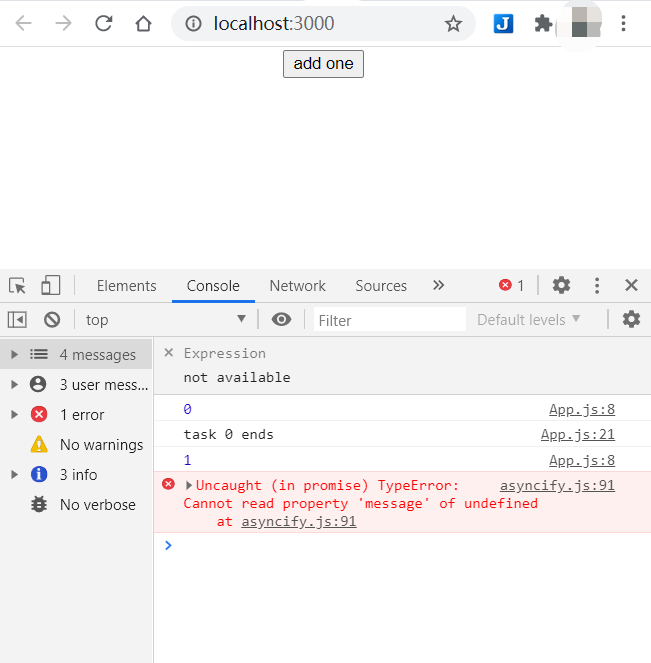The height and width of the screenshot is (663, 651).
Task: Expand the 3 info group
Action: (14, 474)
